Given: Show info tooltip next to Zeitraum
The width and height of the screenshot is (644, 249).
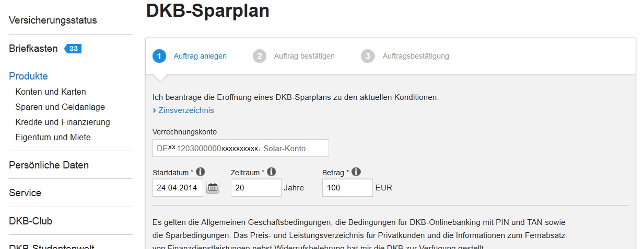Looking at the screenshot, I should tap(271, 172).
